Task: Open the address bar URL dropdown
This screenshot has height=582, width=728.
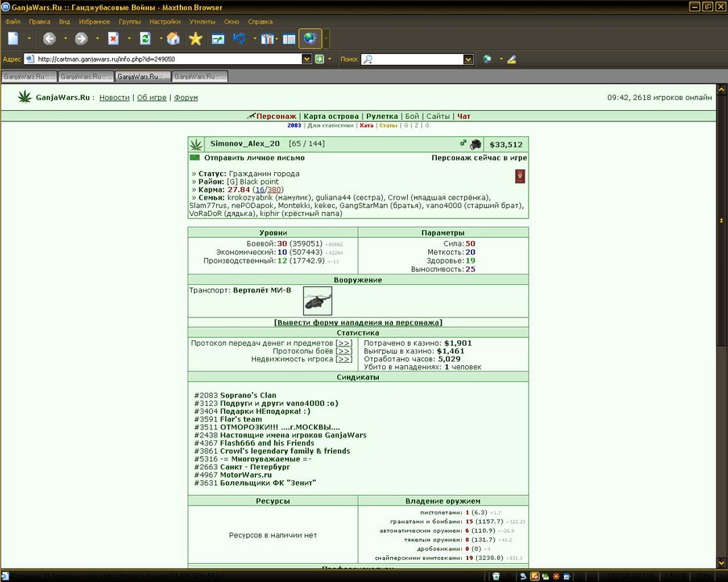Action: (306, 59)
